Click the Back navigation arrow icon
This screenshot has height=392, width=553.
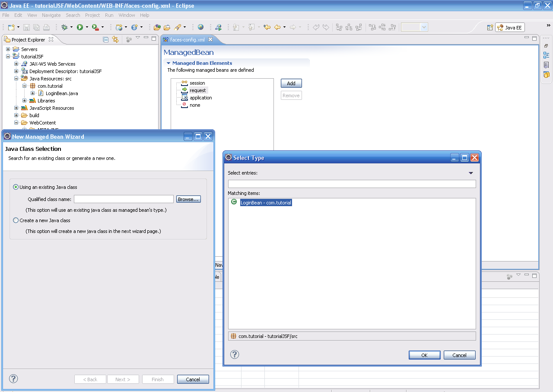click(x=277, y=27)
